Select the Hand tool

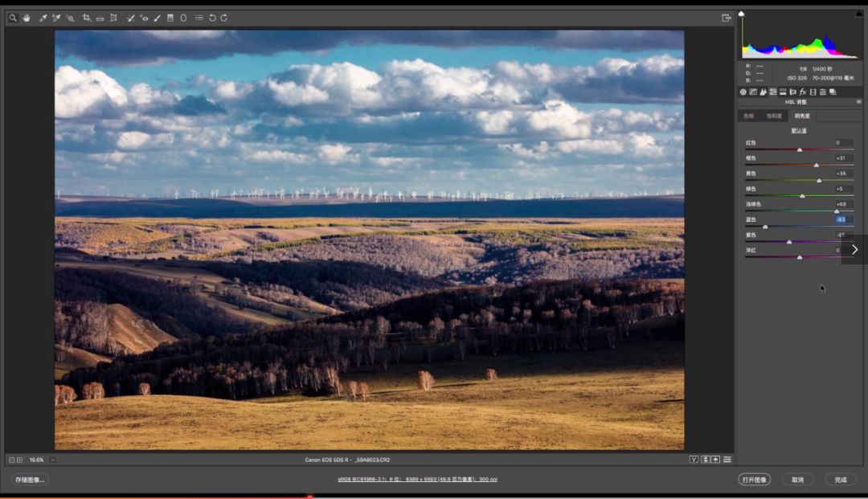[26, 18]
